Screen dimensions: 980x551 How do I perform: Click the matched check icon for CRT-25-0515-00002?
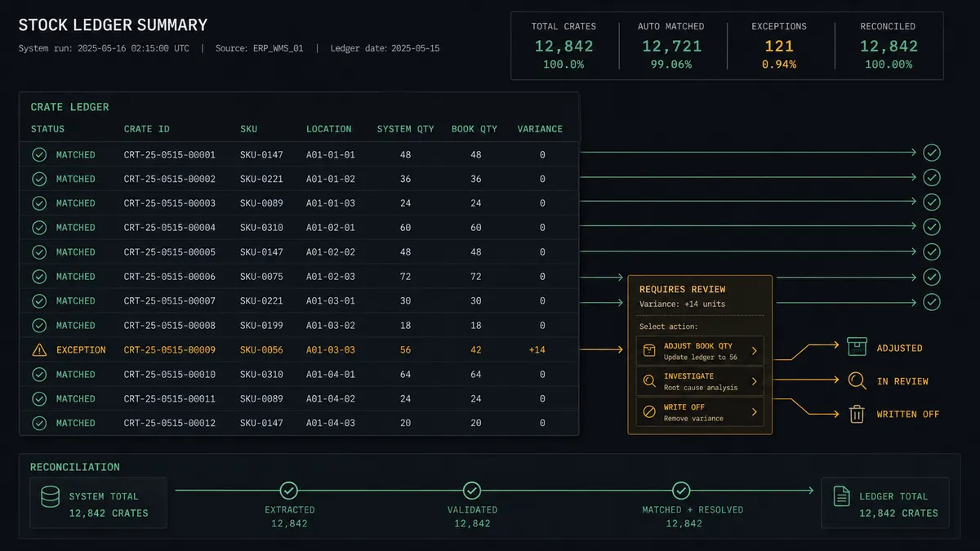coord(39,179)
